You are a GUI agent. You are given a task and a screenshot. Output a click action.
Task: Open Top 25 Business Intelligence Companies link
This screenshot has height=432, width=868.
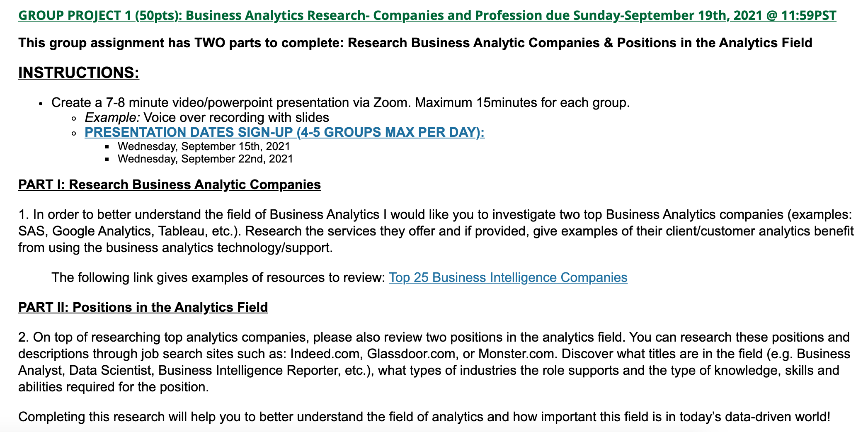508,277
